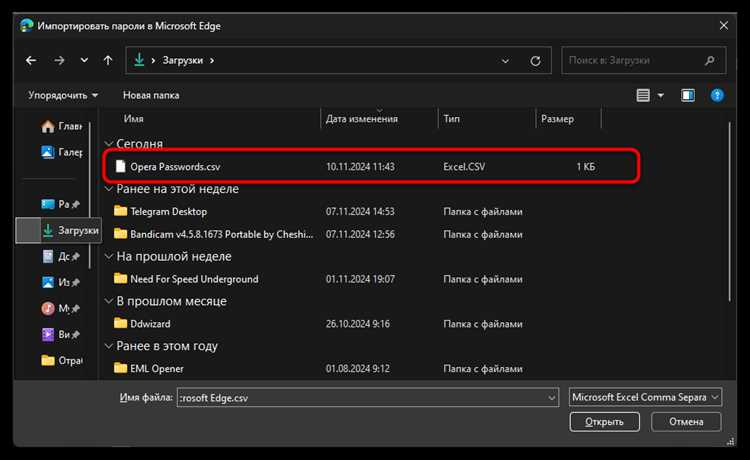The width and height of the screenshot is (750, 460).
Task: Click the Отмена button
Action: coord(686,422)
